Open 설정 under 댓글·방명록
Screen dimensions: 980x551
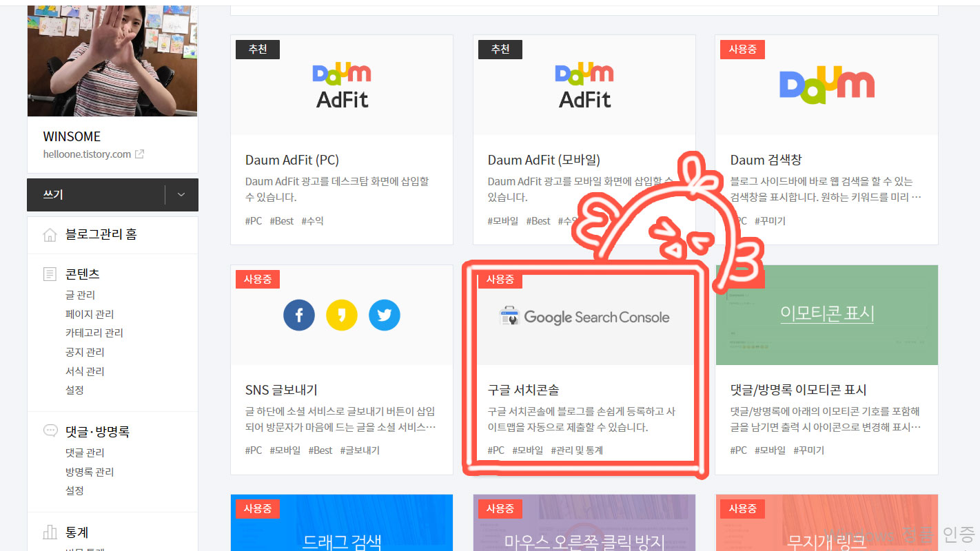74,490
